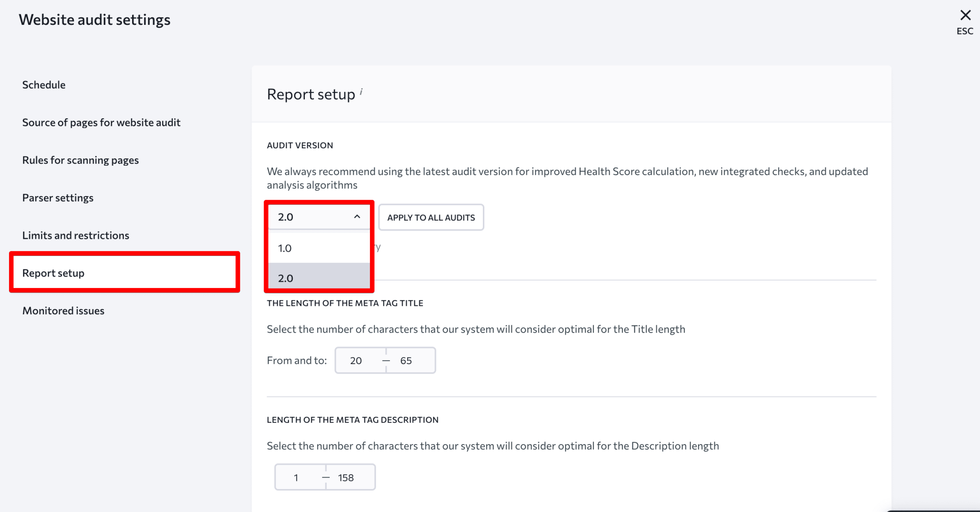Open the Monitored issues section
Image resolution: width=980 pixels, height=512 pixels.
coord(63,310)
